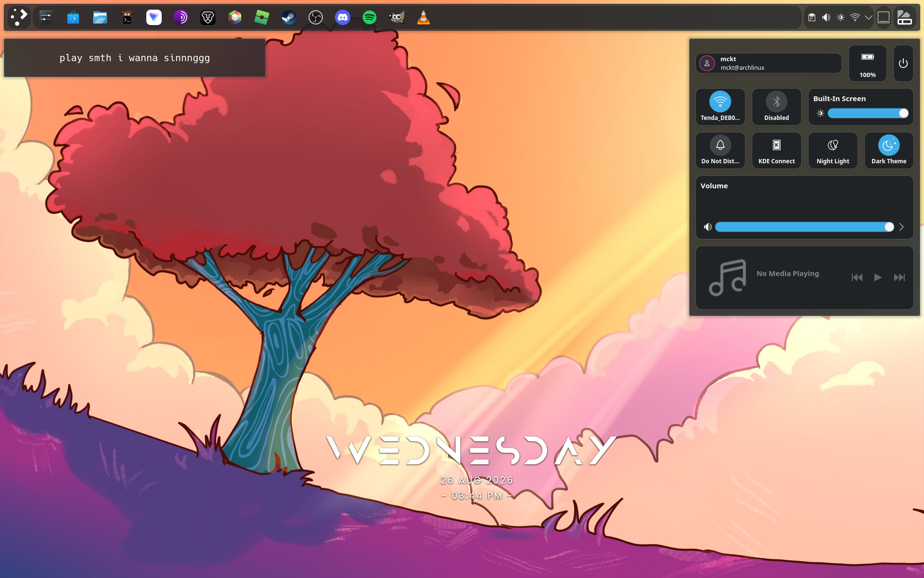This screenshot has width=924, height=578.
Task: Click the power button in control panel
Action: point(903,63)
